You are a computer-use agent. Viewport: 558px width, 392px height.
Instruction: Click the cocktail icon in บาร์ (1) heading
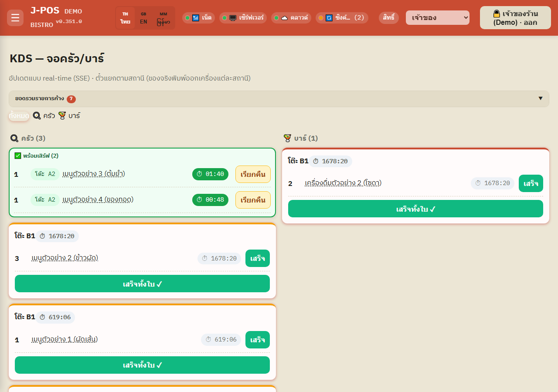coord(287,138)
